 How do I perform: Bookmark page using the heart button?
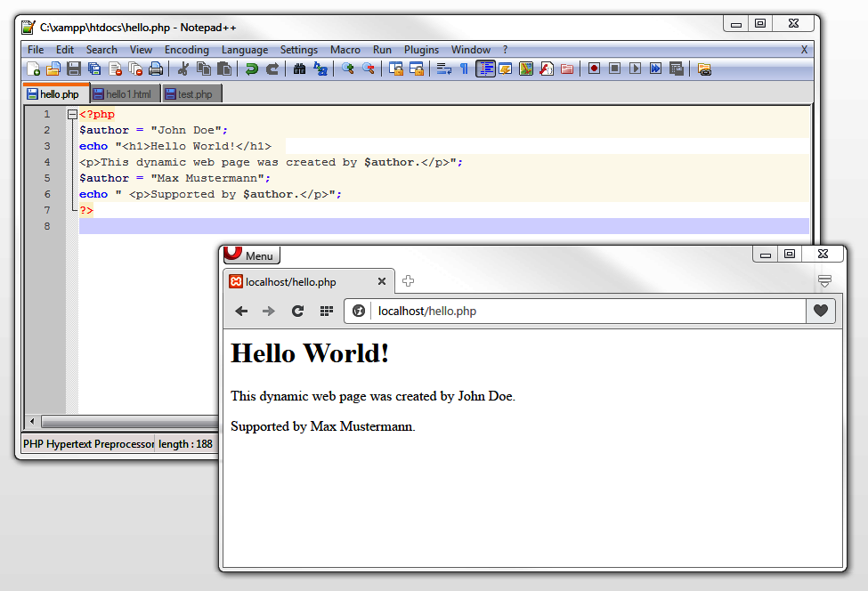click(x=821, y=311)
